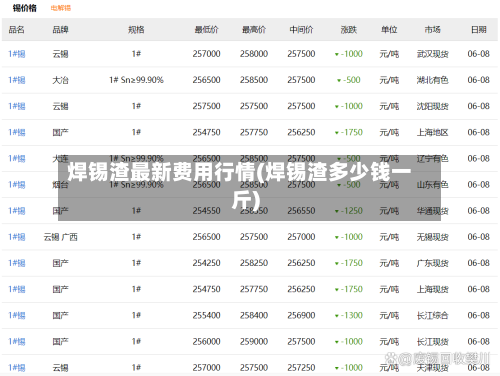Image resolution: width=500 pixels, height=376 pixels.
Task: Click brand 烟台 cell
Action: 60,185
